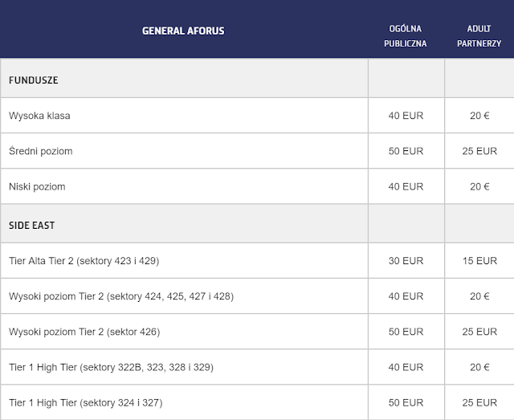Viewport: 514px width, 420px height.
Task: Click Tier 1 High Tier sektory 324 i 327
Action: point(91,402)
